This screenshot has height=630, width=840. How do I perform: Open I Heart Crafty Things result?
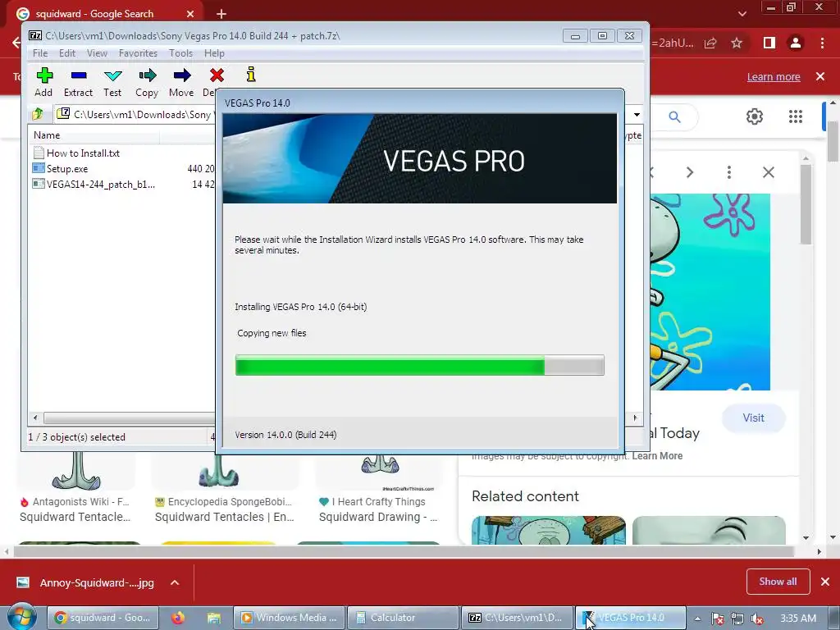click(x=378, y=517)
